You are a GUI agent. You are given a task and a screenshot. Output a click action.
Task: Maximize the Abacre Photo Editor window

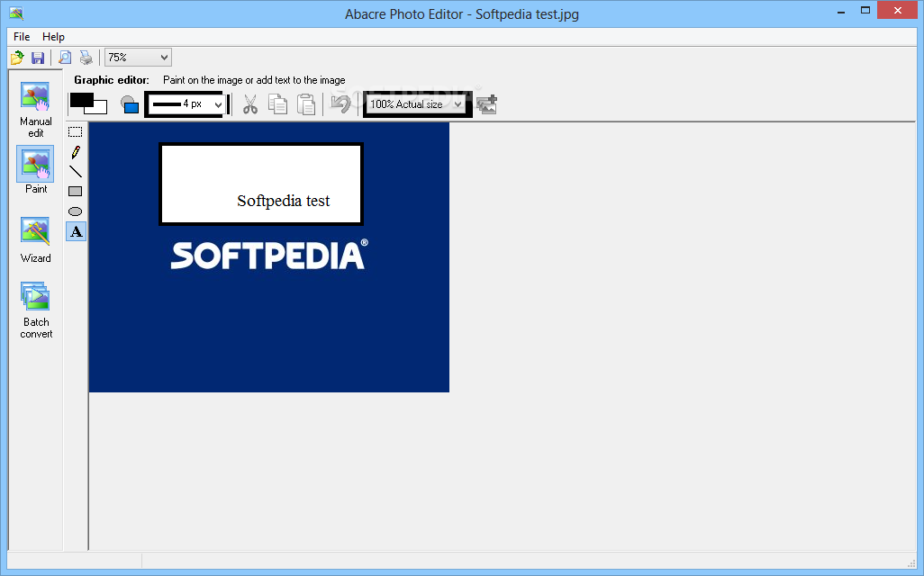pyautogui.click(x=865, y=11)
